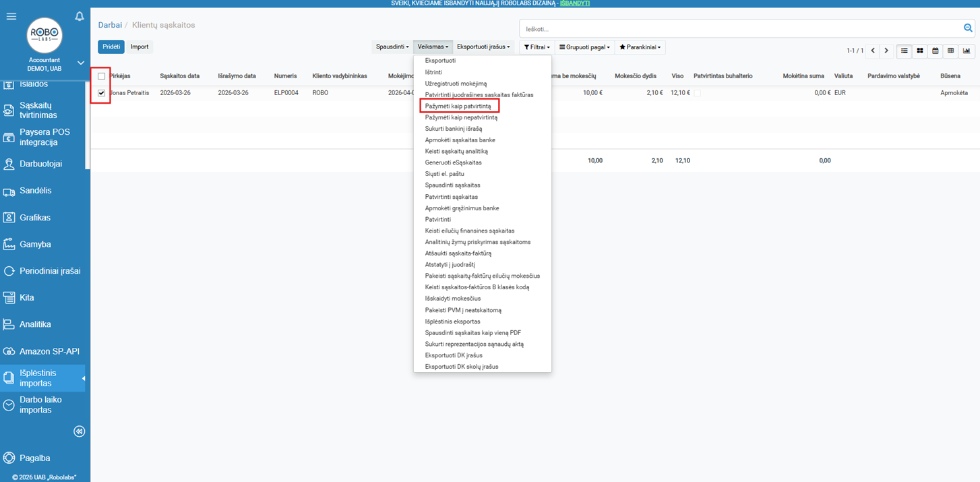Go to next page arrow
Viewport: 980px width, 482px height.
click(x=886, y=51)
